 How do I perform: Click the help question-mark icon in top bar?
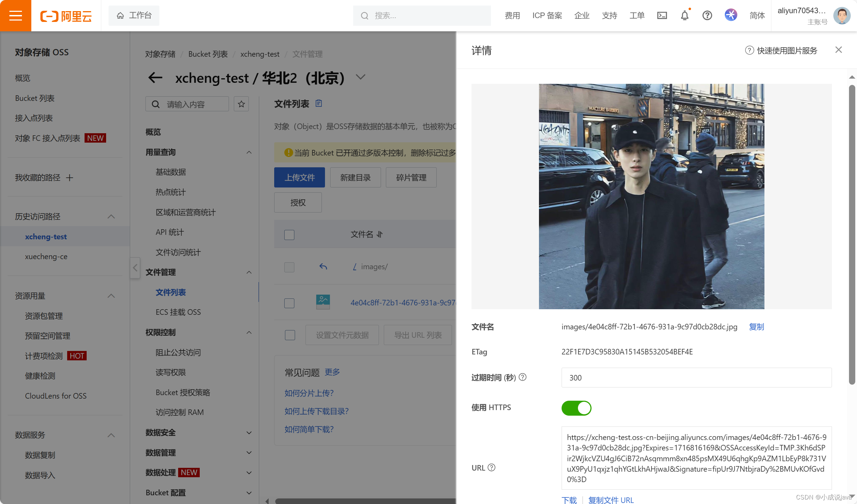tap(707, 15)
